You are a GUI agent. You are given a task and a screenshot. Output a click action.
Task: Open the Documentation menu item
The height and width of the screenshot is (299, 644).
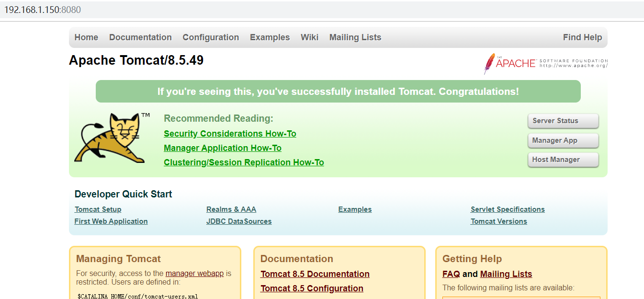coord(140,37)
